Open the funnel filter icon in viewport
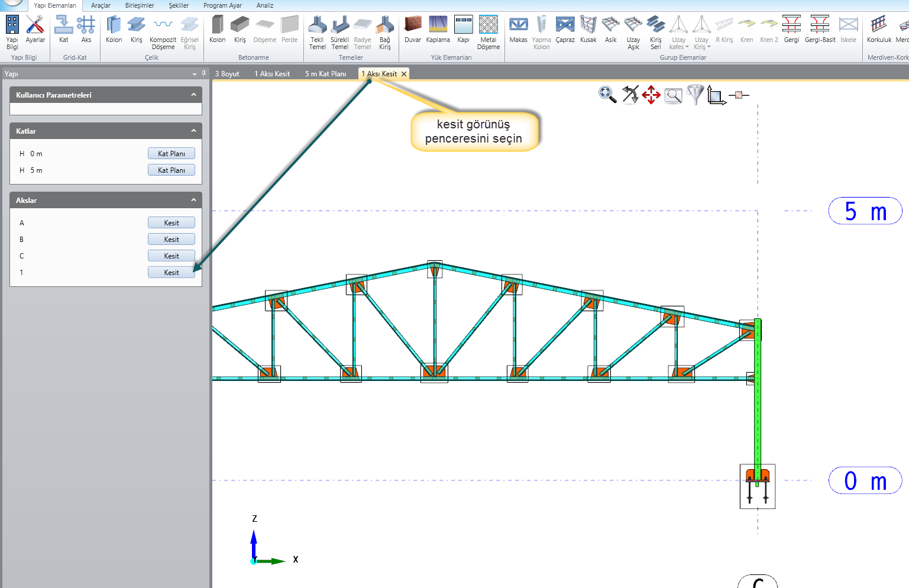This screenshot has width=909, height=588. [696, 95]
